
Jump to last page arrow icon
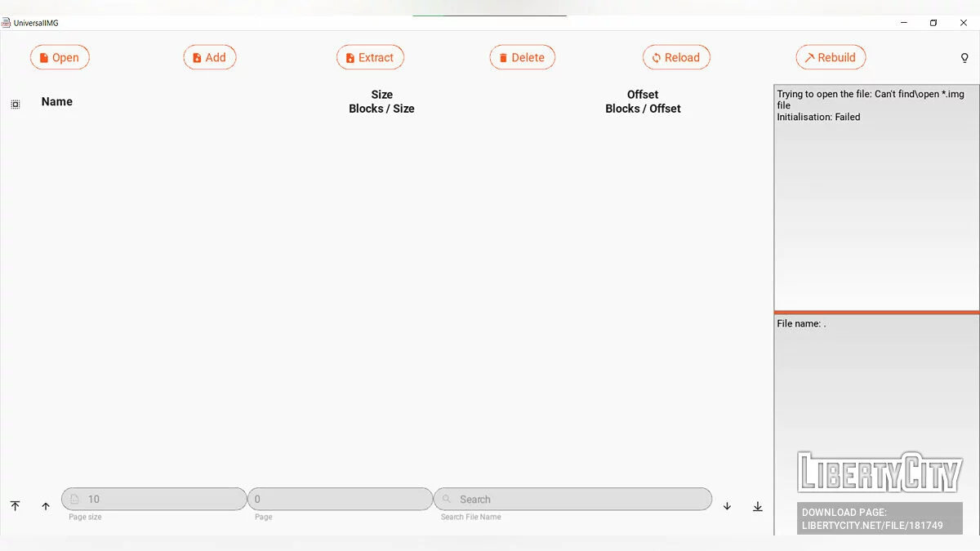pyautogui.click(x=758, y=506)
